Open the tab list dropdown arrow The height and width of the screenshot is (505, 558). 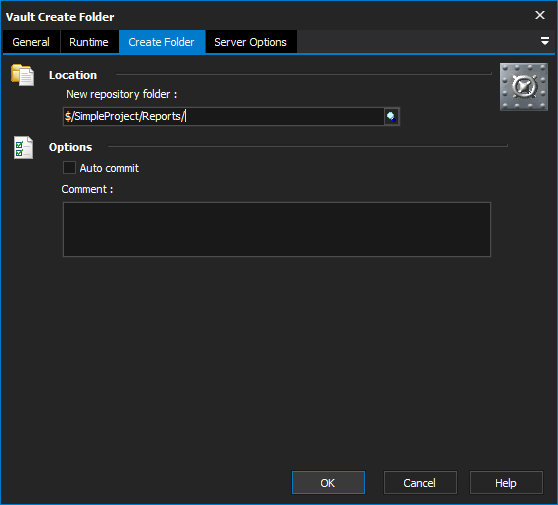[544, 41]
